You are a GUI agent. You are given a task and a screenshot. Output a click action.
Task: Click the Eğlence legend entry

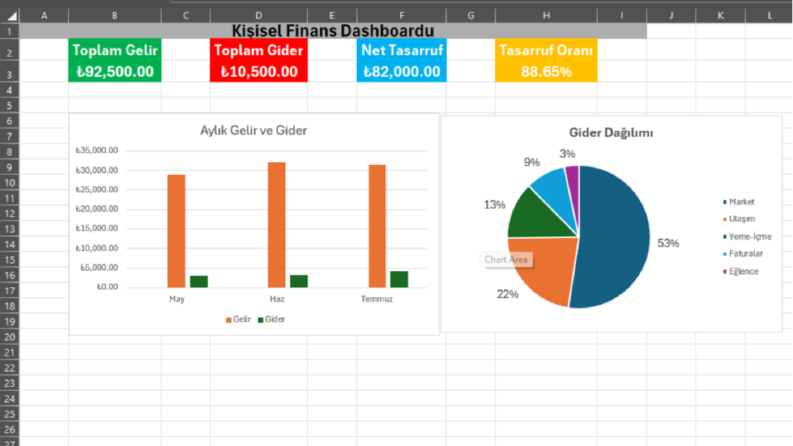(741, 271)
